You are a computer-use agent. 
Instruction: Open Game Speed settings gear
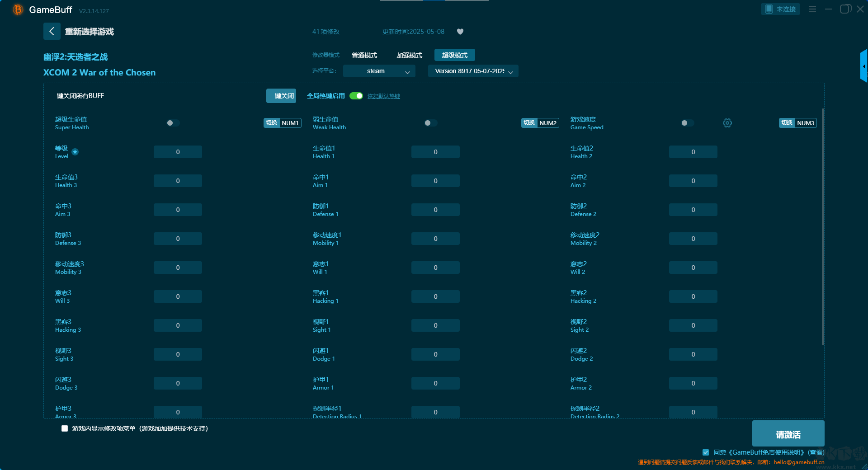(x=727, y=123)
